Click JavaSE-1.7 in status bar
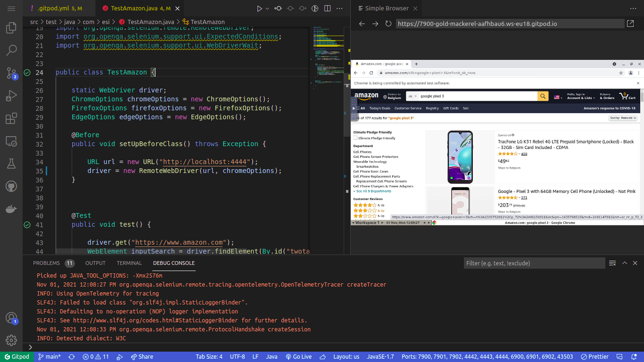 click(x=380, y=357)
